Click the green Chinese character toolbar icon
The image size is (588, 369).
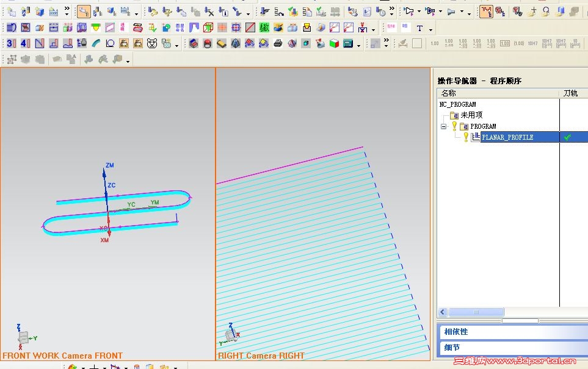coord(264,27)
